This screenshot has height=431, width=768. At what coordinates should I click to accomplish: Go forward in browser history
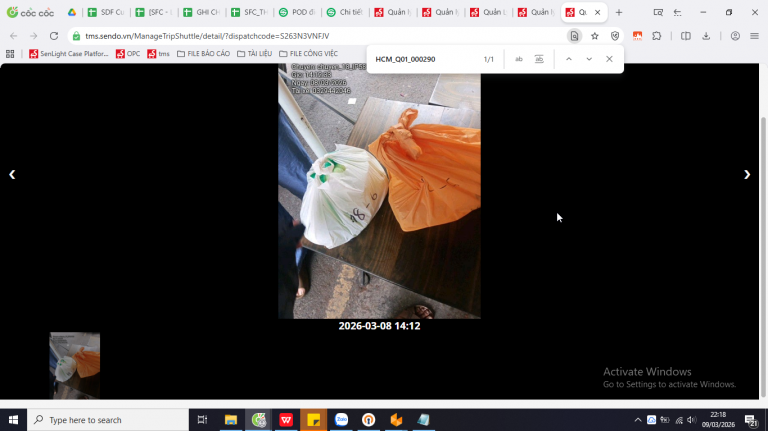tap(33, 36)
